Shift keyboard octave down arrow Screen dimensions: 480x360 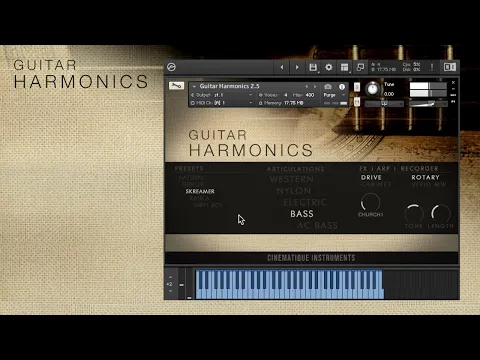(x=170, y=291)
